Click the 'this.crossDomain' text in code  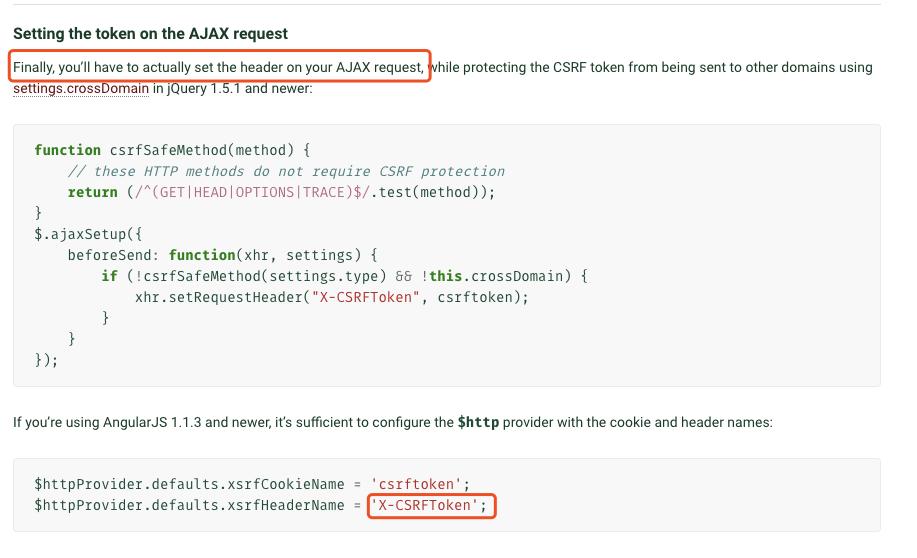500,276
